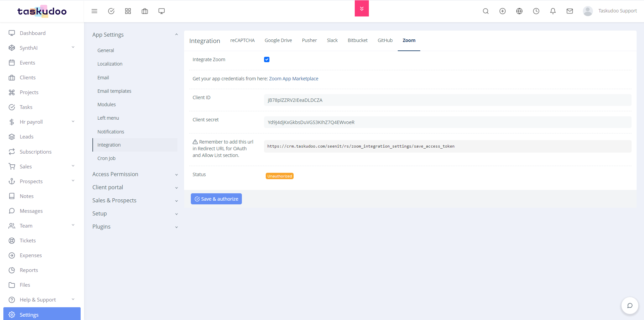Image resolution: width=644 pixels, height=320 pixels.
Task: Click the redirect URL code box
Action: [x=447, y=146]
